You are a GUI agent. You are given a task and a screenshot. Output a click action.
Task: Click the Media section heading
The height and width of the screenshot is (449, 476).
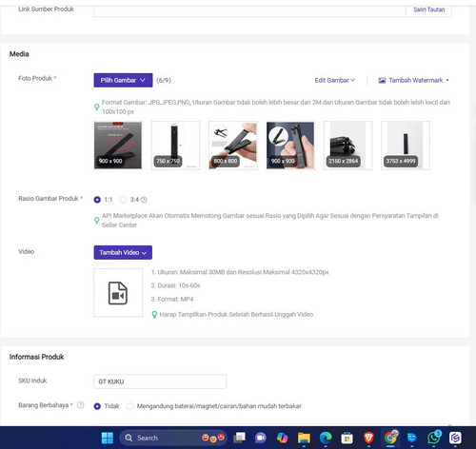(19, 54)
